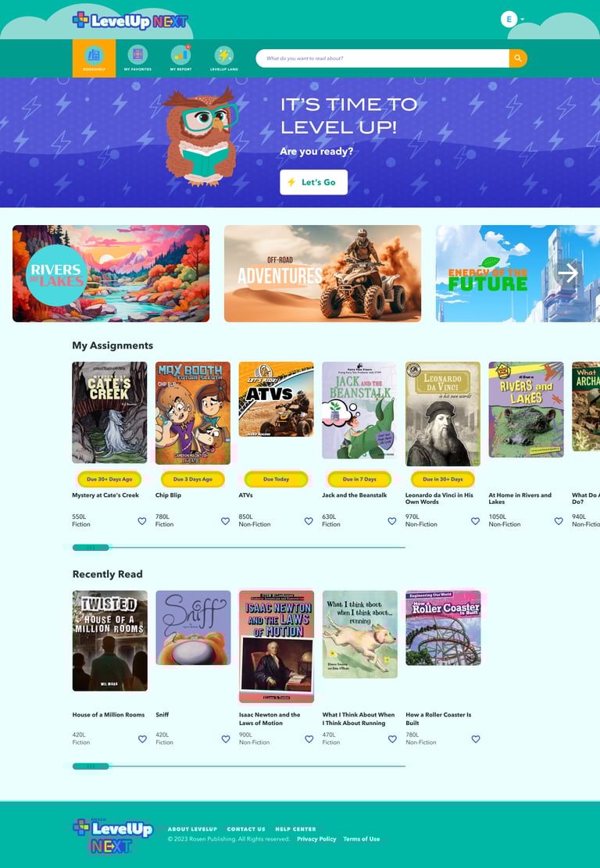Open the Privacy Policy link

(x=316, y=839)
